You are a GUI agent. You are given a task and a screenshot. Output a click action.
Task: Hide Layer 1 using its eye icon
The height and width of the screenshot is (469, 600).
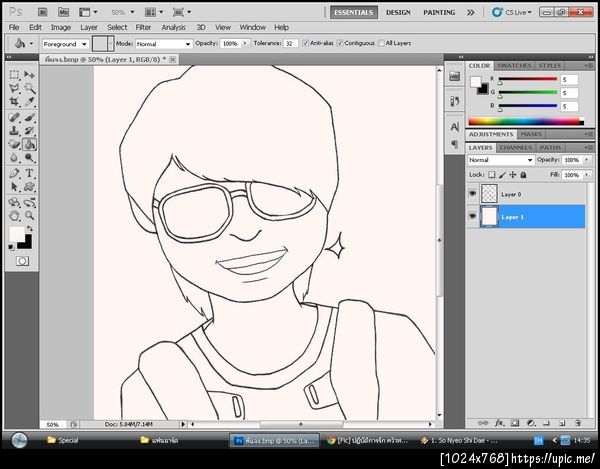(x=473, y=216)
